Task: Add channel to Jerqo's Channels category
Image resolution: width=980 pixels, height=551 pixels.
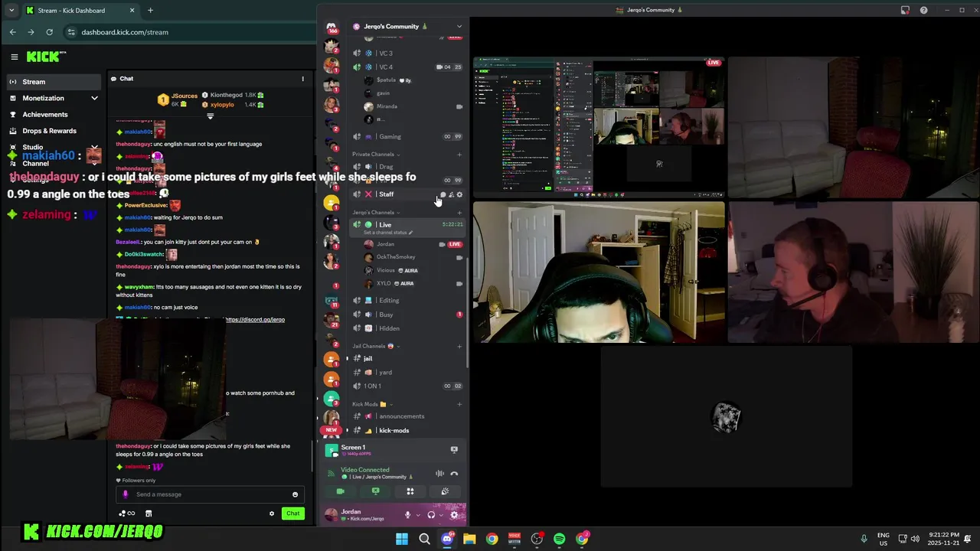Action: coord(459,213)
